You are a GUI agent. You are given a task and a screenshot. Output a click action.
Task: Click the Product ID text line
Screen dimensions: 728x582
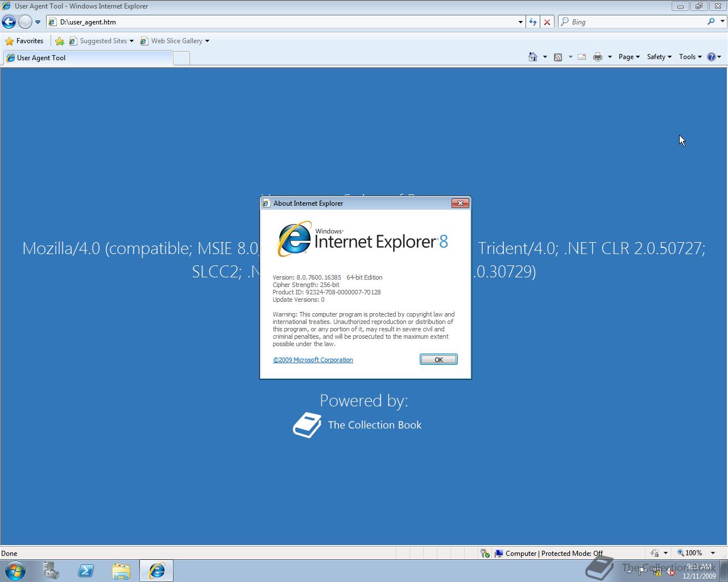[x=326, y=292]
